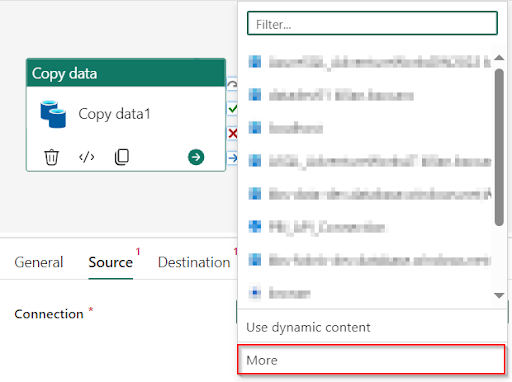512x382 pixels.
Task: Click the skip connector above the checkmark
Action: [232, 84]
